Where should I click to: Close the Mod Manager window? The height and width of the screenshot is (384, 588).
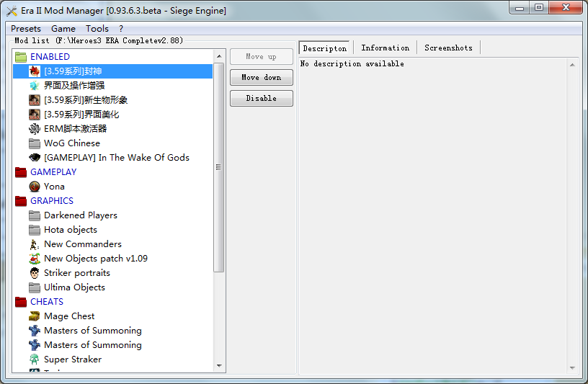[566, 8]
